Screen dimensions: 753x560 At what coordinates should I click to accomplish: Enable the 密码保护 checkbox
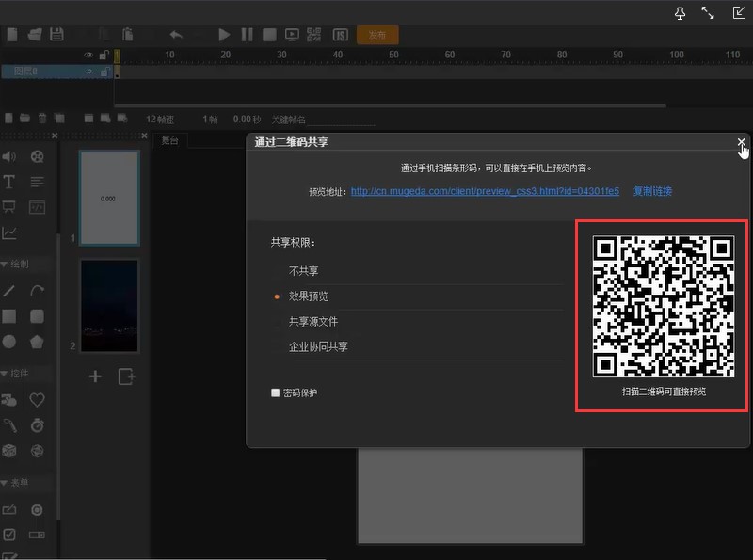tap(275, 392)
